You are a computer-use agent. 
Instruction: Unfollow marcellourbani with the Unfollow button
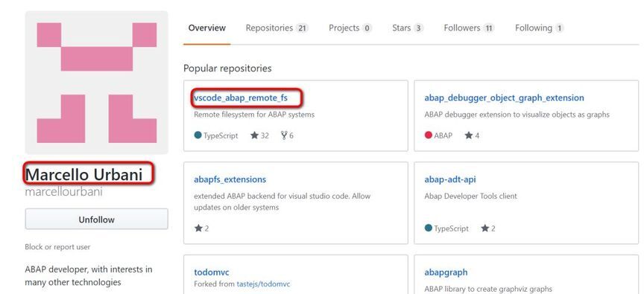pyautogui.click(x=96, y=220)
